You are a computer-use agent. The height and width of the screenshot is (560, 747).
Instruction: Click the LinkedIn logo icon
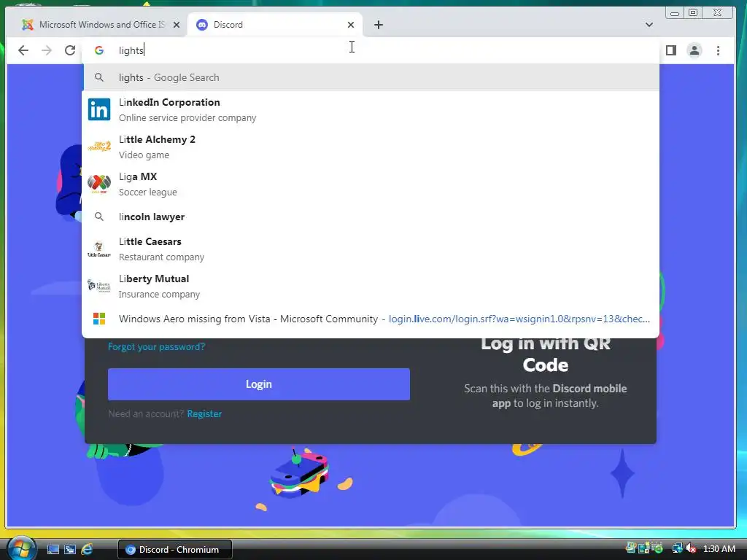tap(99, 109)
